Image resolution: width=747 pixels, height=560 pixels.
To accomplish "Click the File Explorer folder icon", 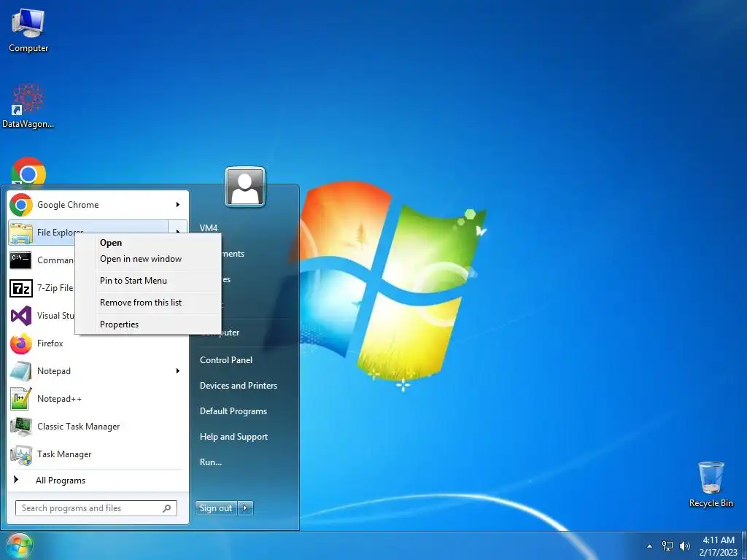I will pyautogui.click(x=21, y=233).
